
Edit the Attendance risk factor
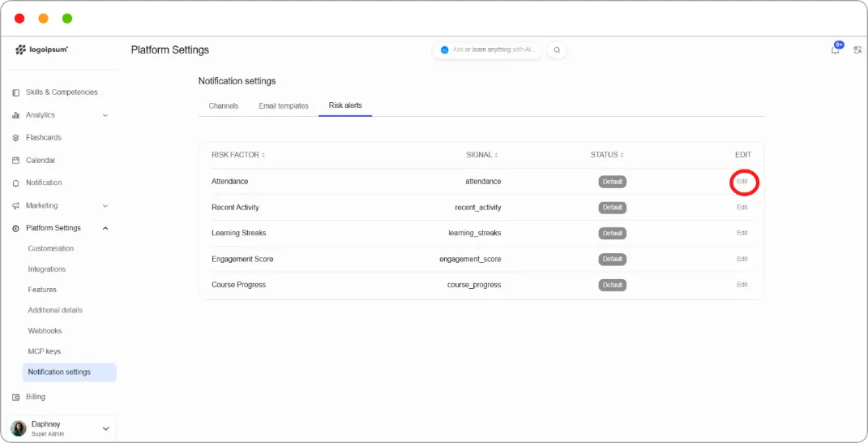click(x=742, y=181)
